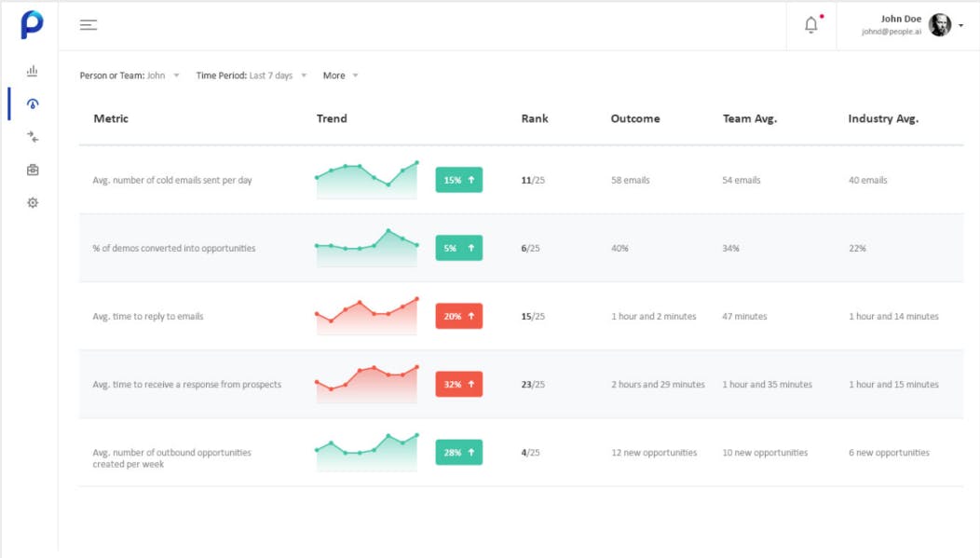
Task: Click John Doe's profile avatar
Action: point(940,25)
